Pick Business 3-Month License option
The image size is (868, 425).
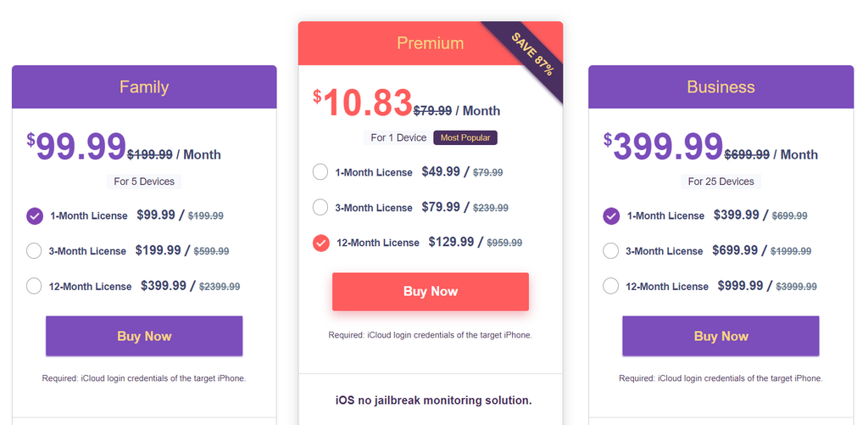[610, 251]
